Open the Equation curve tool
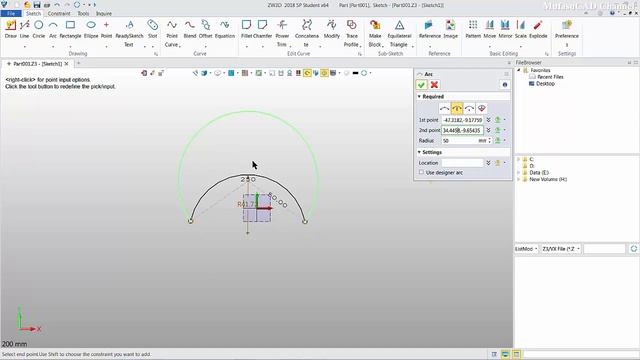Screen dimensions: 640x360 click(224, 29)
